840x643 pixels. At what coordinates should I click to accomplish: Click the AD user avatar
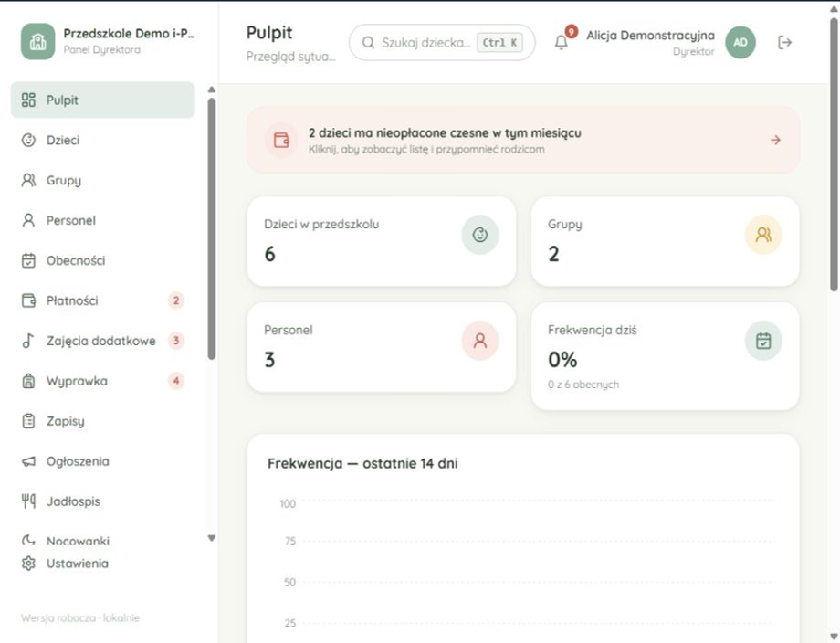click(x=740, y=42)
